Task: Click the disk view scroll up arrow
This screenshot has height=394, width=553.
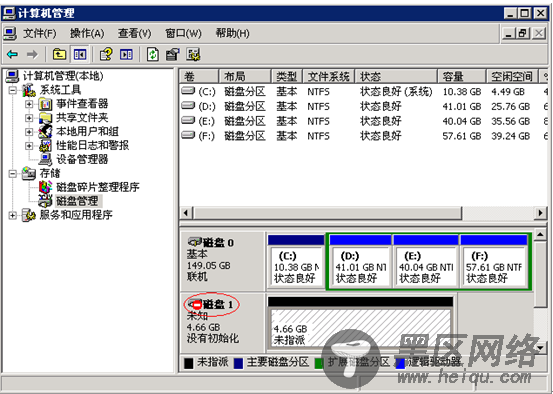Action: 540,234
